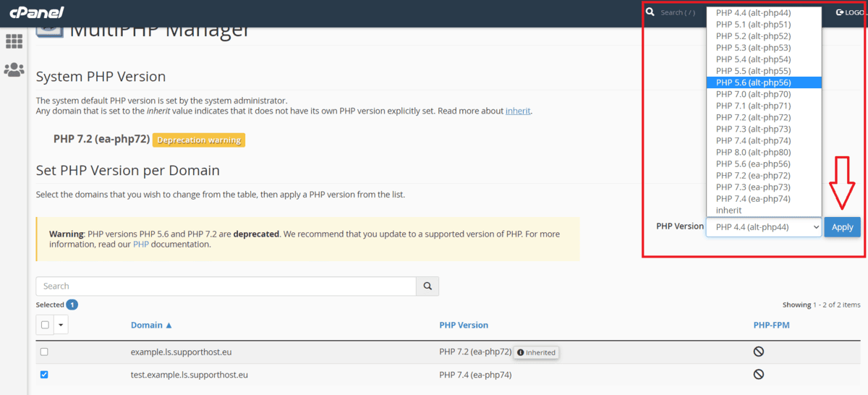868x395 pixels.
Task: Focus the domain Search input field
Action: click(226, 286)
